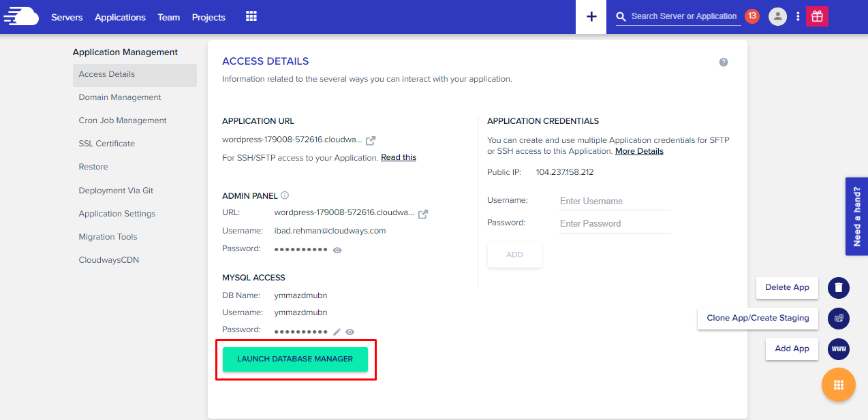The image size is (868, 420).
Task: Click the help question mark icon
Action: tap(724, 61)
